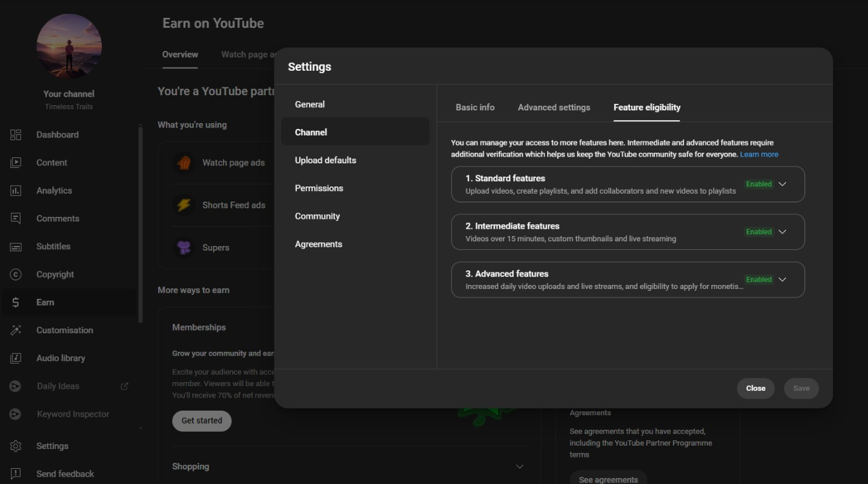Click the Supers purple icon

point(184,247)
